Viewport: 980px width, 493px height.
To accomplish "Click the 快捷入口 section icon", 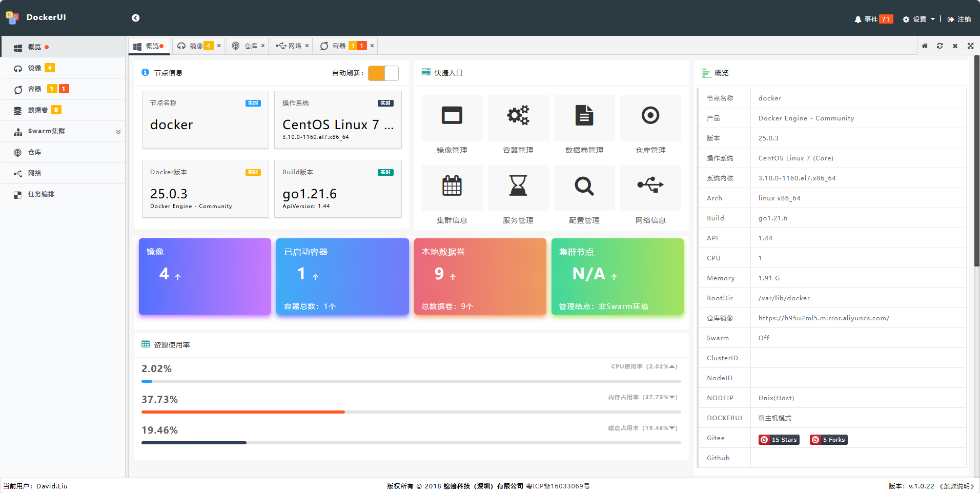I will coord(426,72).
